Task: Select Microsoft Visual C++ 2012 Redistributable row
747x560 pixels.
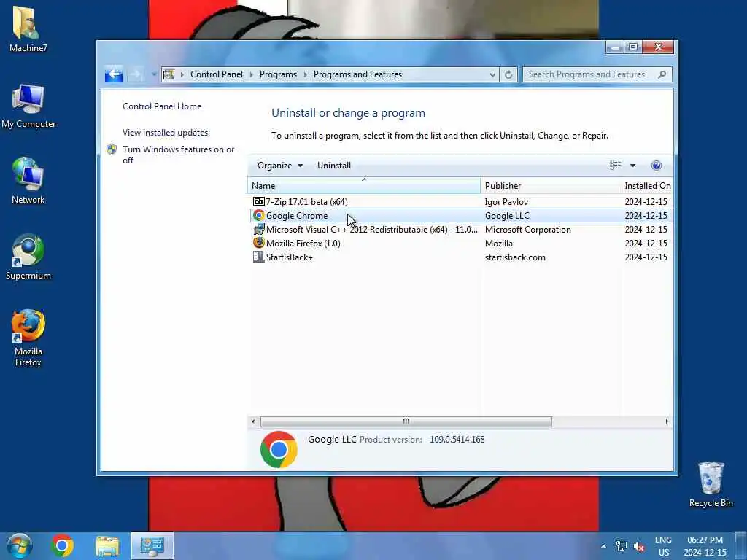Action: [461, 229]
